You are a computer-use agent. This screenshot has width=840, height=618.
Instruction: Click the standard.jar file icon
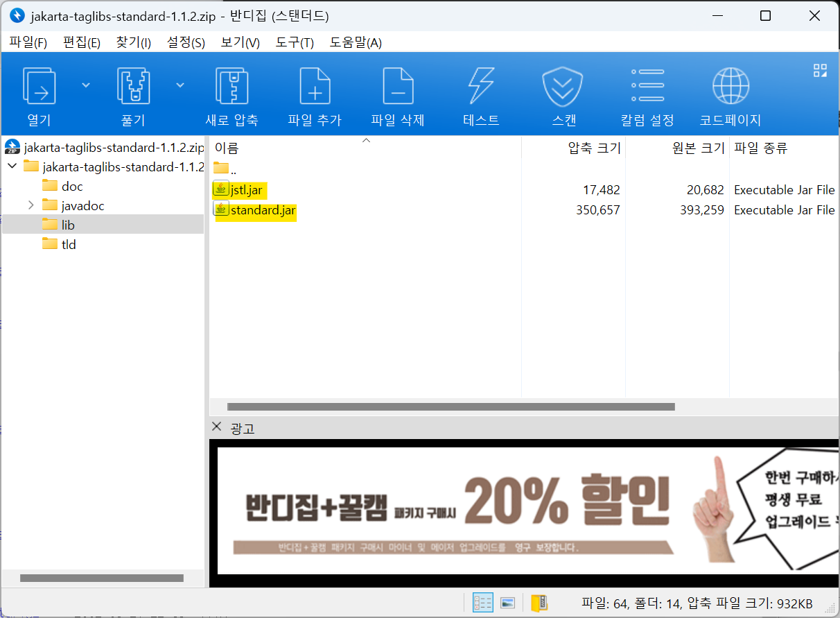tap(221, 209)
